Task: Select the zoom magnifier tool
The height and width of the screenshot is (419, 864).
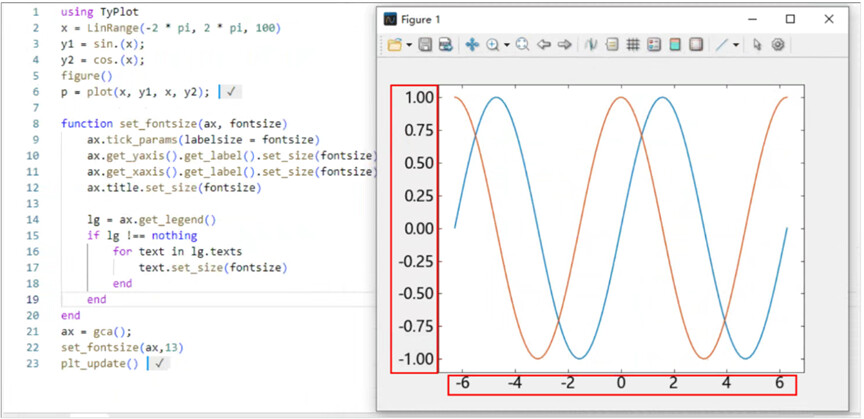Action: [493, 45]
